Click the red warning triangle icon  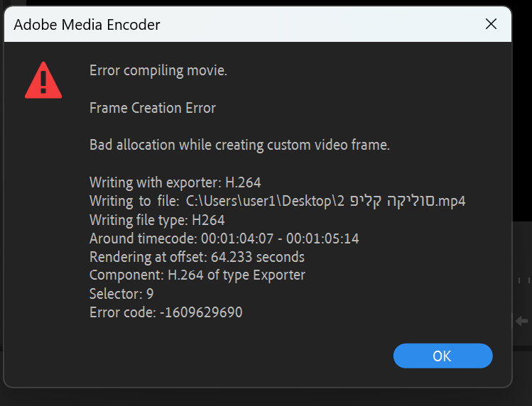(43, 80)
